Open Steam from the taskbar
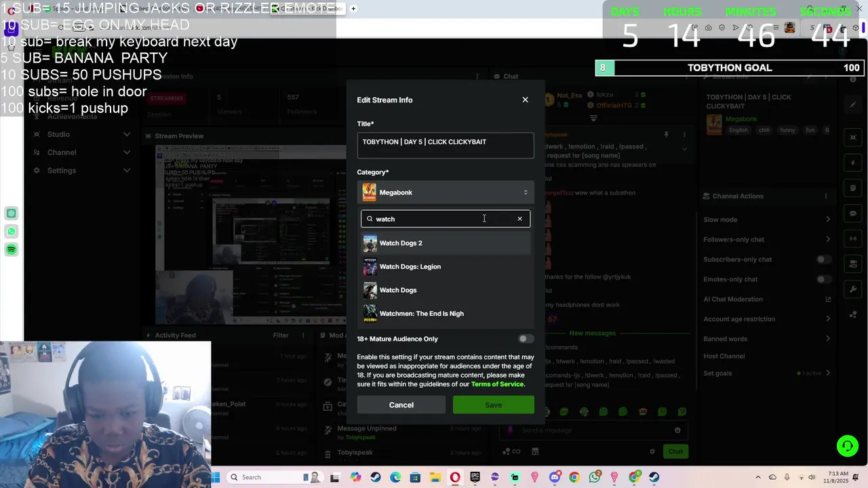868x488 pixels. 375,477
